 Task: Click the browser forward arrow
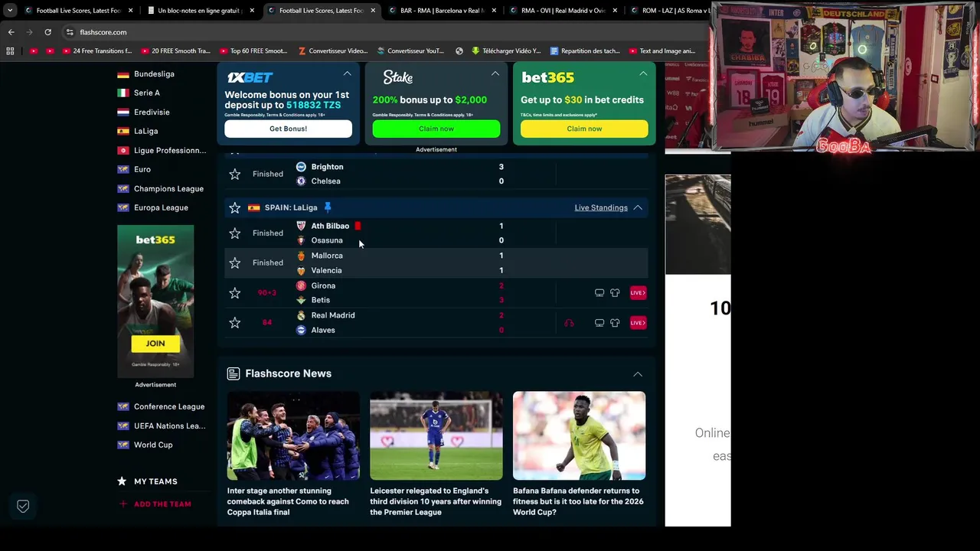coord(29,32)
